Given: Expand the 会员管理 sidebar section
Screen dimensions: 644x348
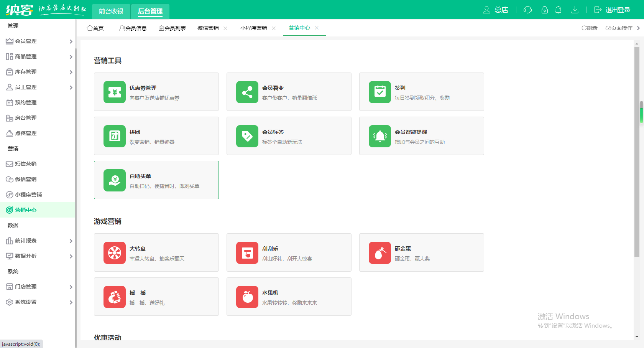Looking at the screenshot, I should coord(38,41).
